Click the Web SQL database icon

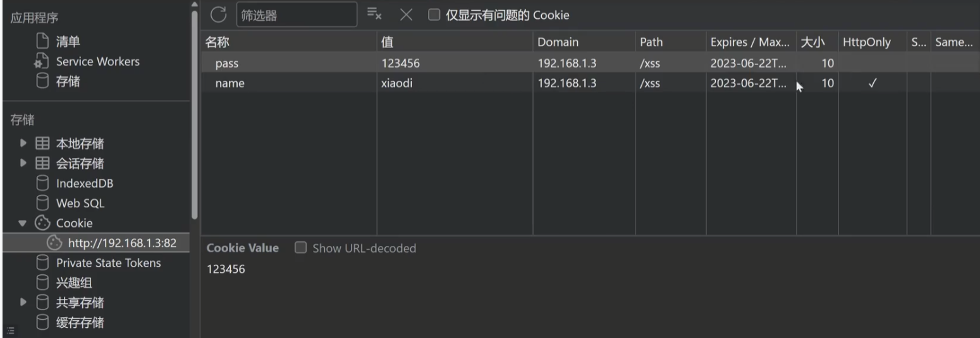(x=42, y=203)
